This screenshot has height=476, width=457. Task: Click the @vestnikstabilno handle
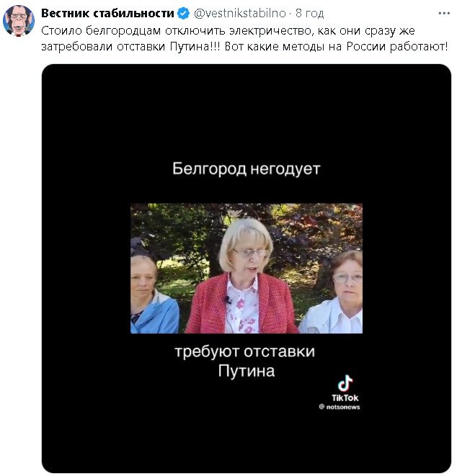click(x=240, y=14)
